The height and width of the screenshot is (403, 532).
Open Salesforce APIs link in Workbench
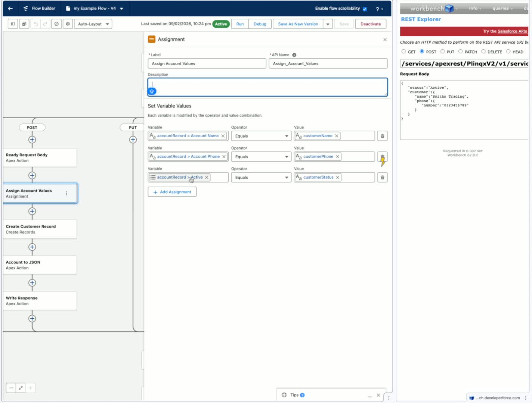[512, 31]
